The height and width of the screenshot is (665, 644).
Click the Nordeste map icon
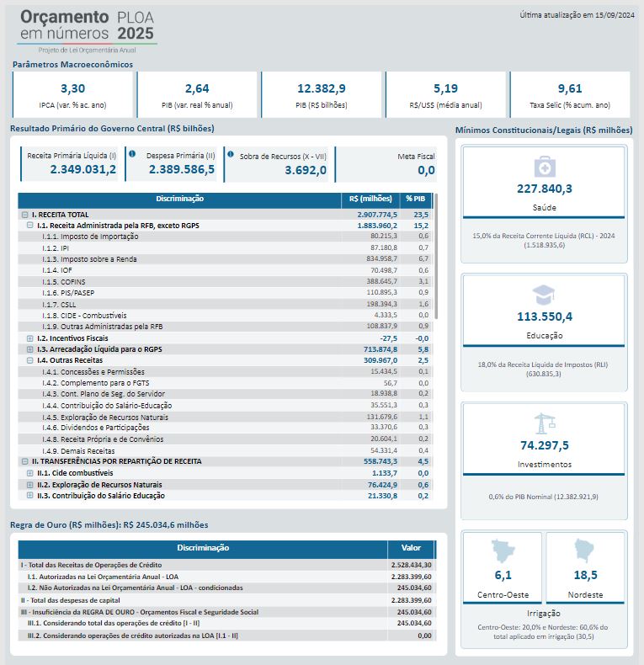click(585, 552)
